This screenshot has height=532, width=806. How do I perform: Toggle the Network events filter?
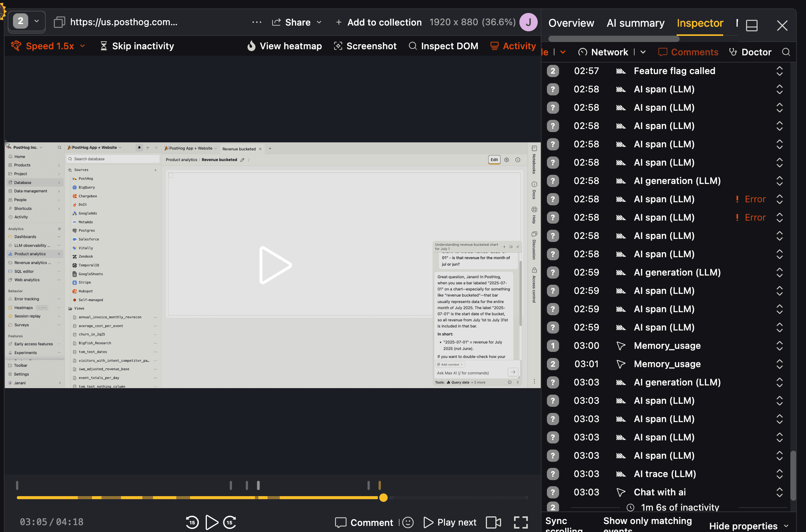(603, 52)
